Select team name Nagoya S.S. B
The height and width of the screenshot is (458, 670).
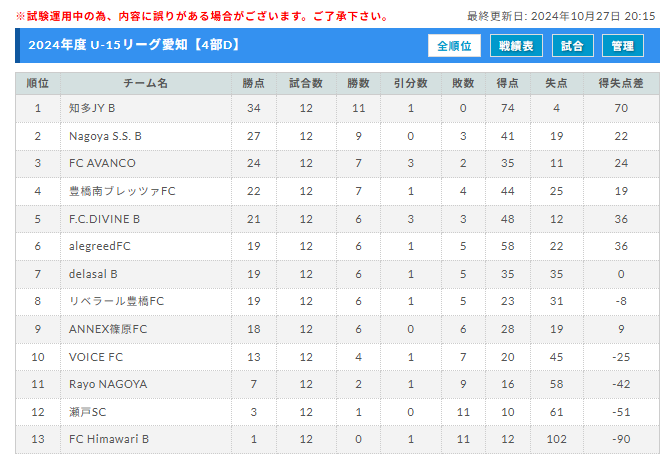(x=105, y=136)
